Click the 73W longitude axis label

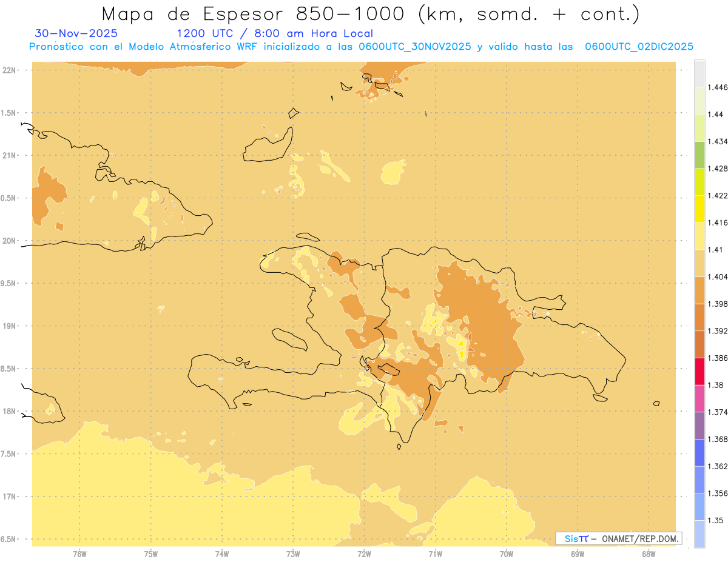[x=293, y=554]
